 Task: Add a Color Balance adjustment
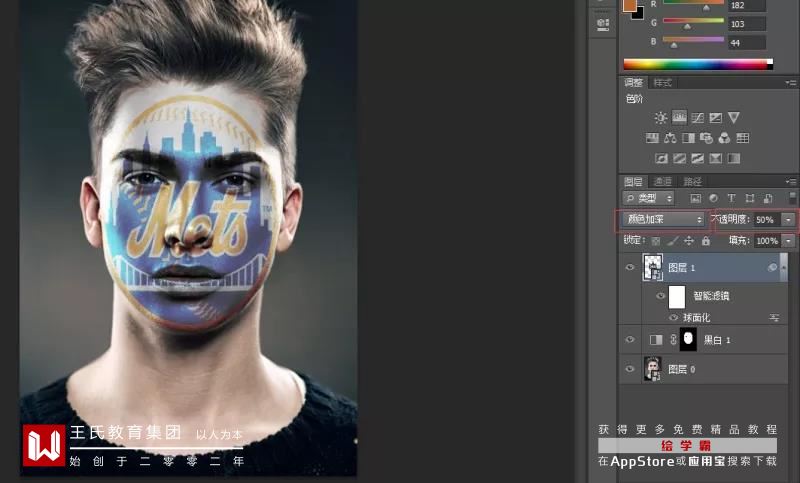tap(670, 138)
